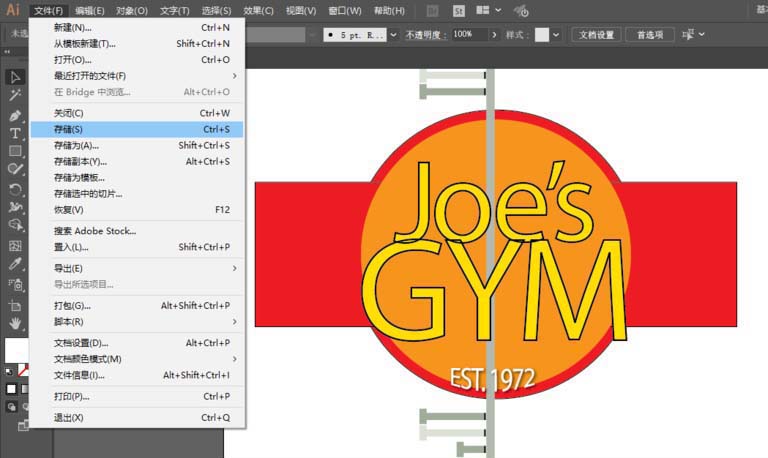
Task: Click default fill and stroke icon
Action: 9,372
